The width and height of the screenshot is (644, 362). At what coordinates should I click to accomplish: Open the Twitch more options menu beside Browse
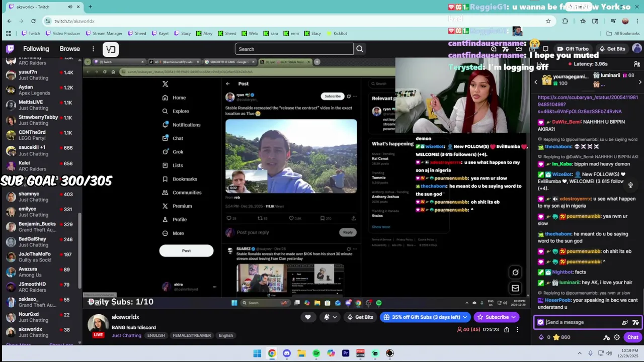[x=93, y=49]
